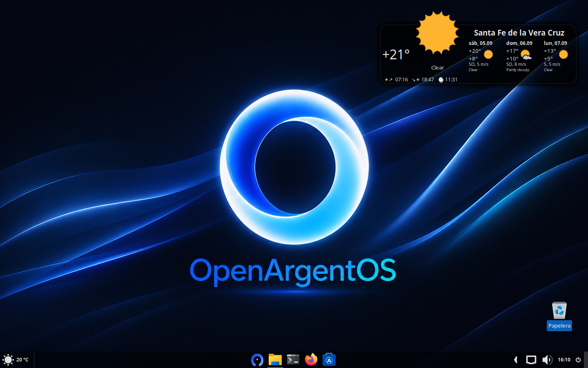
Task: Click the SO, 8 m/s wind reading
Action: [516, 64]
